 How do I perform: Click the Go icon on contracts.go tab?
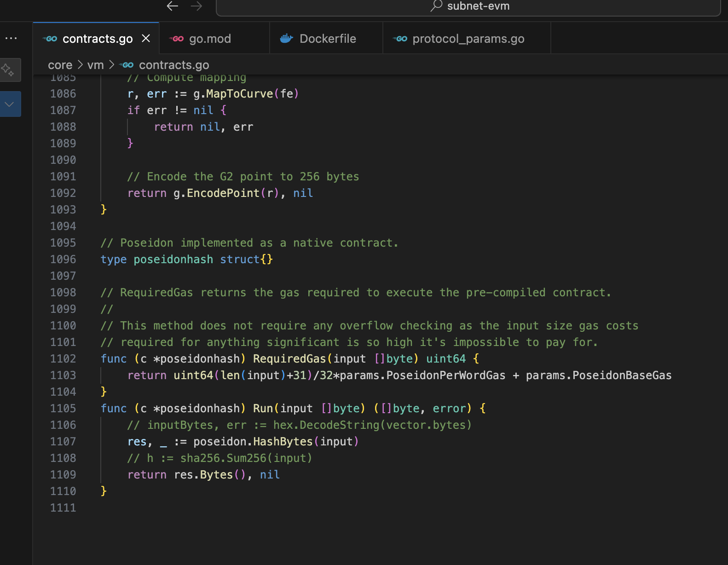50,39
